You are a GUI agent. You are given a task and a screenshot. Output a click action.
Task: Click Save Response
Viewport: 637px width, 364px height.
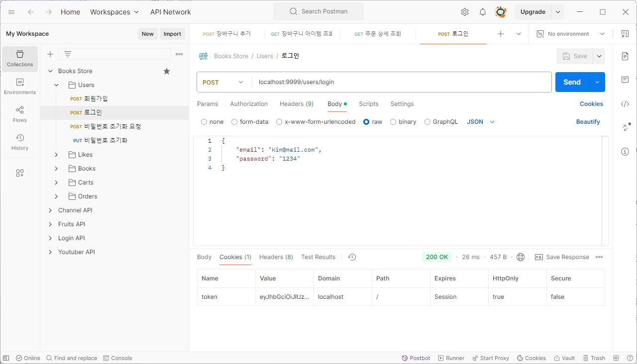(562, 257)
